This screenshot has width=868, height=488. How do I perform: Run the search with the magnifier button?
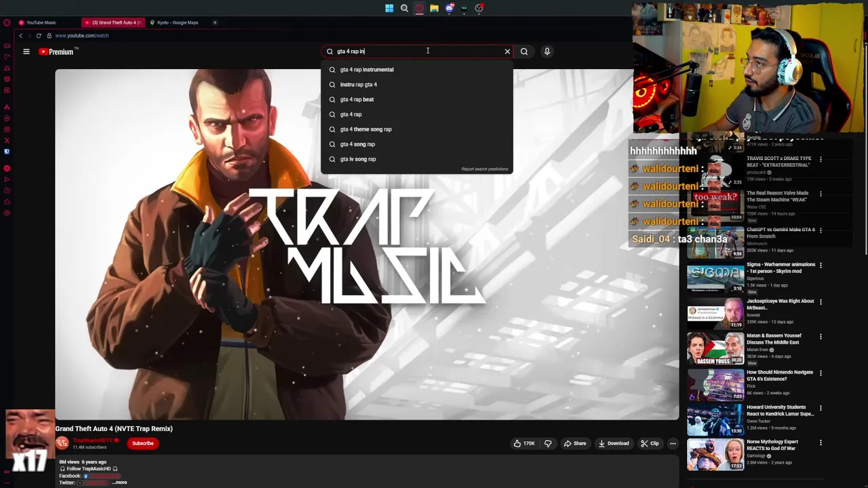[524, 52]
